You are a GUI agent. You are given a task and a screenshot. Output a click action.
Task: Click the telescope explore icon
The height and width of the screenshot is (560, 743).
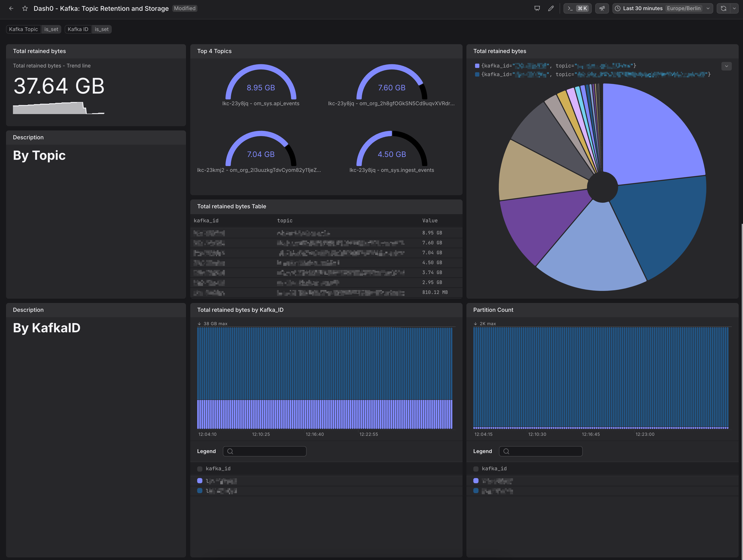[x=602, y=8]
